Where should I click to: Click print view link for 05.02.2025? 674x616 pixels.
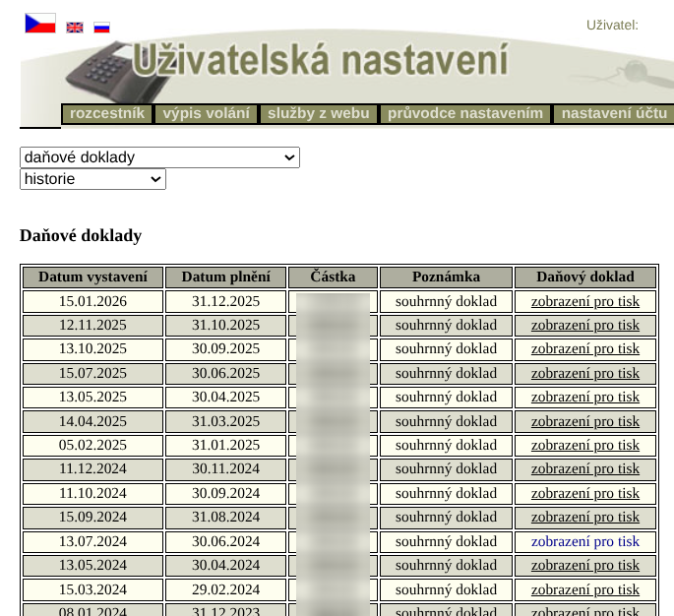[x=584, y=445]
